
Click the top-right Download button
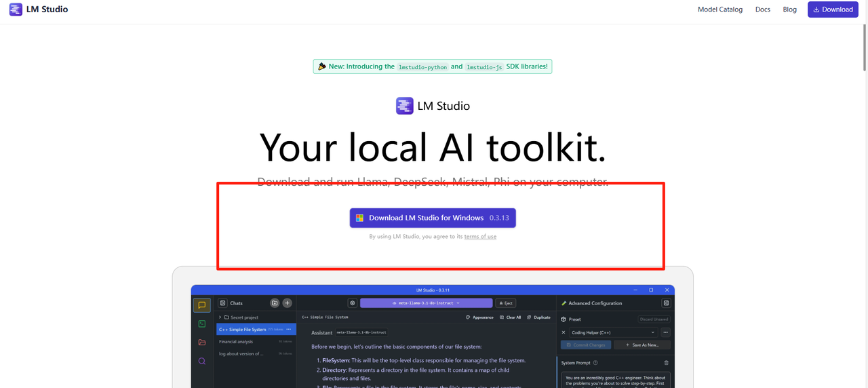pos(832,9)
